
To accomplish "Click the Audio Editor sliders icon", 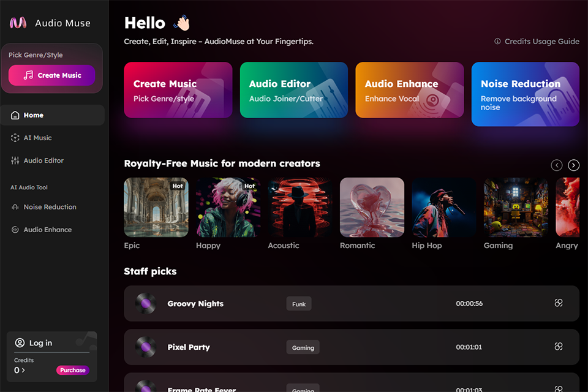I will (x=15, y=160).
